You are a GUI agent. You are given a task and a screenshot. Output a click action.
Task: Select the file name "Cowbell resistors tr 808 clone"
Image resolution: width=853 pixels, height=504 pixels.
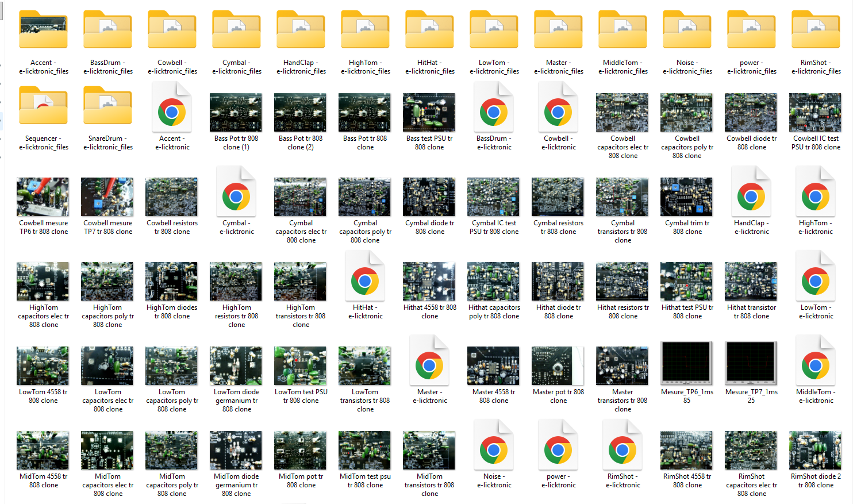(172, 228)
